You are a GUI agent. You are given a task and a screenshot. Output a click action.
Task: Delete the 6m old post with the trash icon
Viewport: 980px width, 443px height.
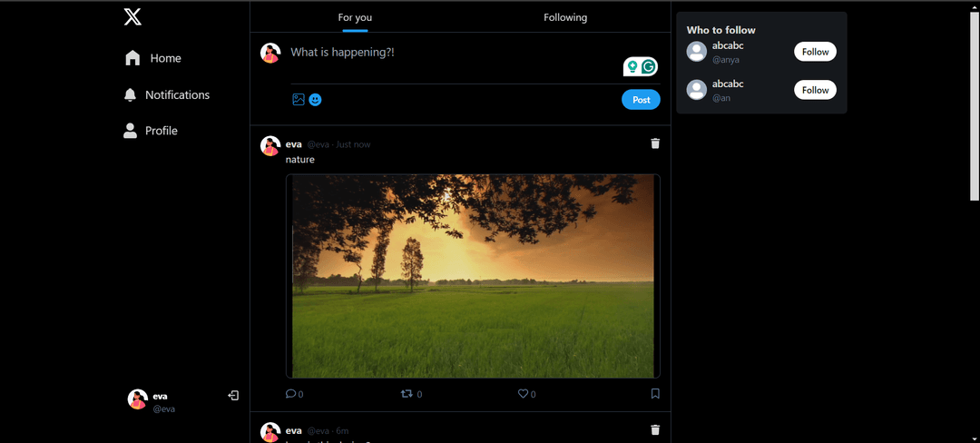655,430
